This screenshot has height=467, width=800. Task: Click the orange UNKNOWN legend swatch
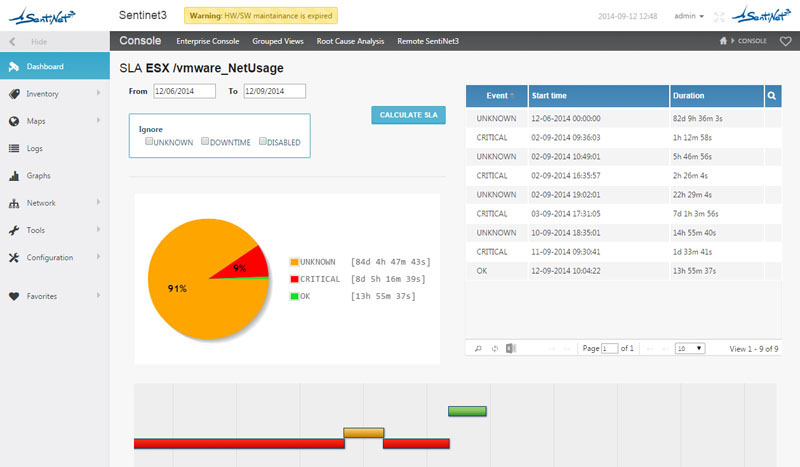point(294,262)
